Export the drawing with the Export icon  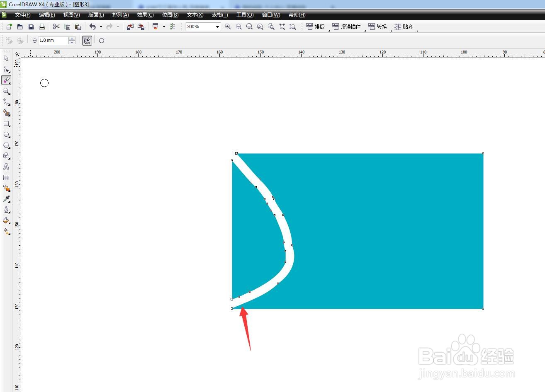[141, 27]
